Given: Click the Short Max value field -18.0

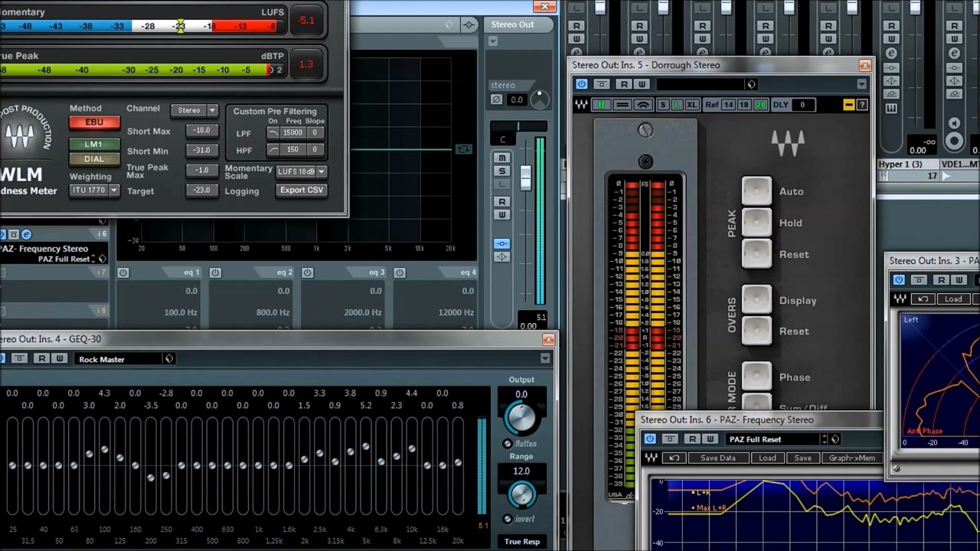Looking at the screenshot, I should tap(202, 131).
